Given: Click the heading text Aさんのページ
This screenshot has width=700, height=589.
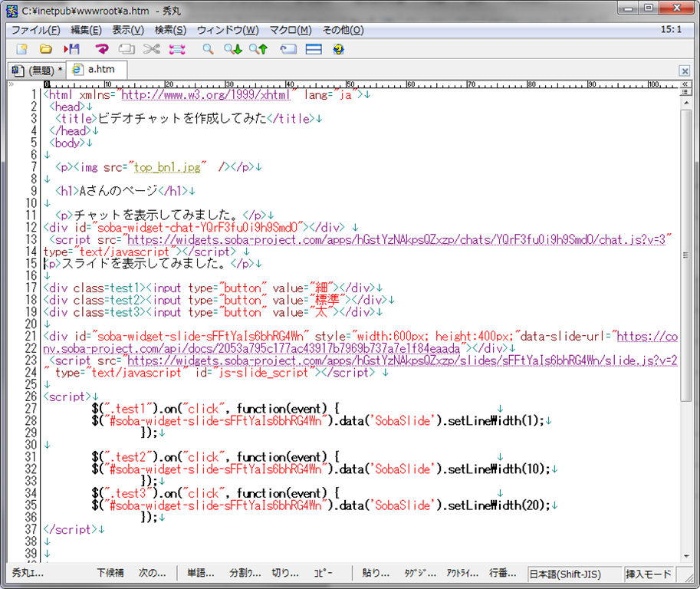Looking at the screenshot, I should 118,191.
